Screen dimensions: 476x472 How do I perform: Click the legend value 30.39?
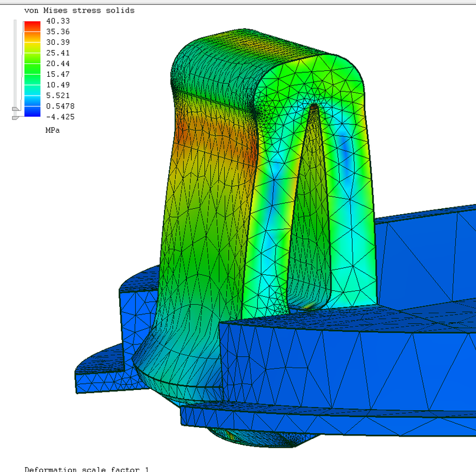click(x=58, y=42)
